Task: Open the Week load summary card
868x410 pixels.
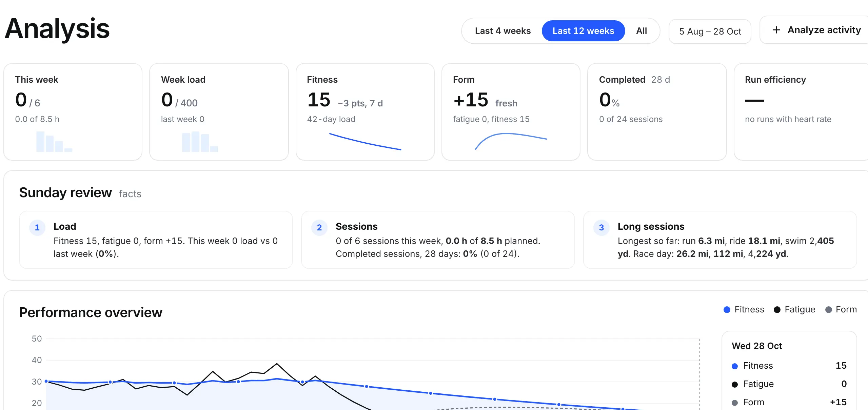Action: (219, 112)
